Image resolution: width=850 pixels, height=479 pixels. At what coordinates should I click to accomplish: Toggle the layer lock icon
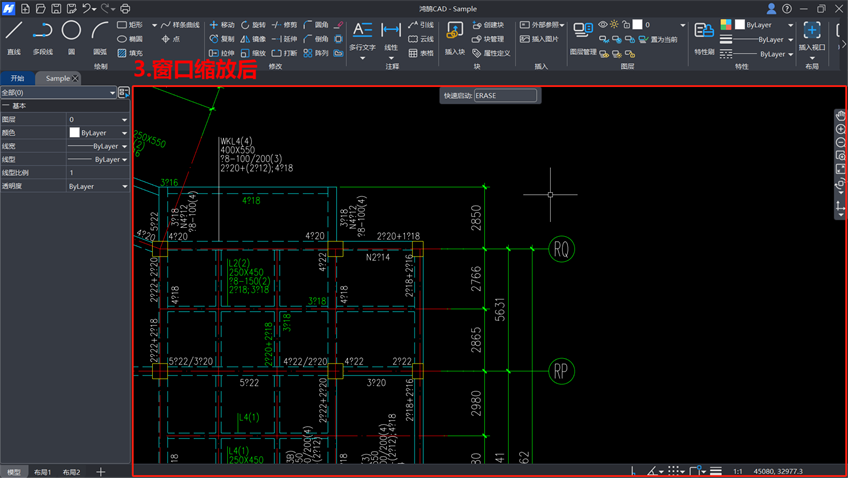(625, 24)
